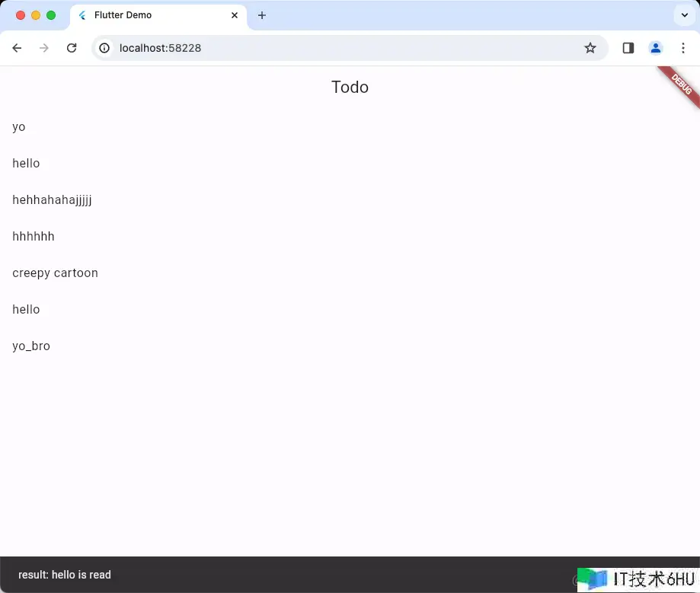700x593 pixels.
Task: Select the Flutter Demo tab
Action: pos(158,16)
